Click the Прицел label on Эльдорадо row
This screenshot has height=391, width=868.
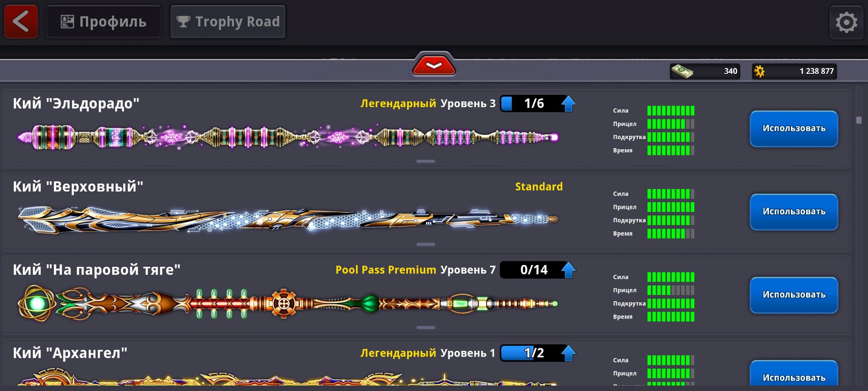[625, 124]
